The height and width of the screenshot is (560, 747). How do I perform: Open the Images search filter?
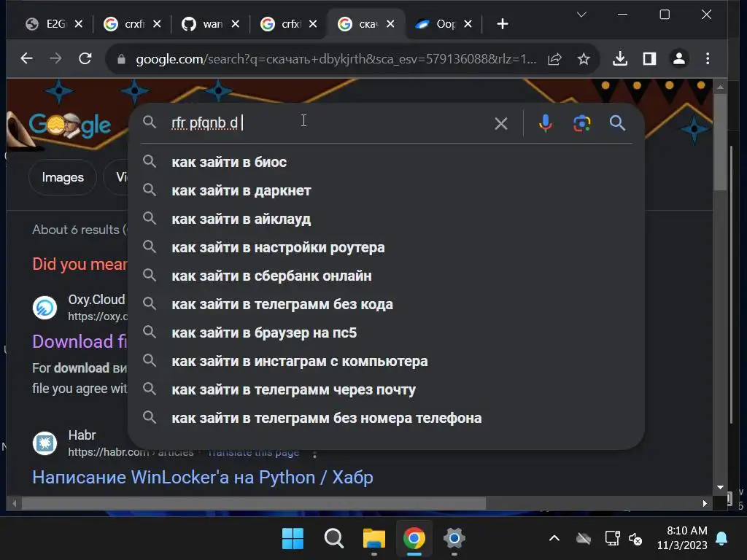pos(63,177)
